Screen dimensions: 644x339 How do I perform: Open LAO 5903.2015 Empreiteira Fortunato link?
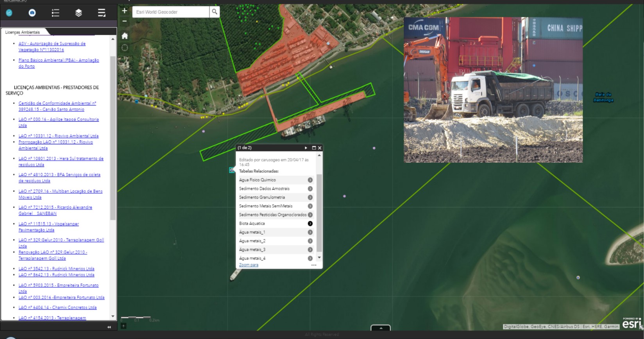click(59, 288)
